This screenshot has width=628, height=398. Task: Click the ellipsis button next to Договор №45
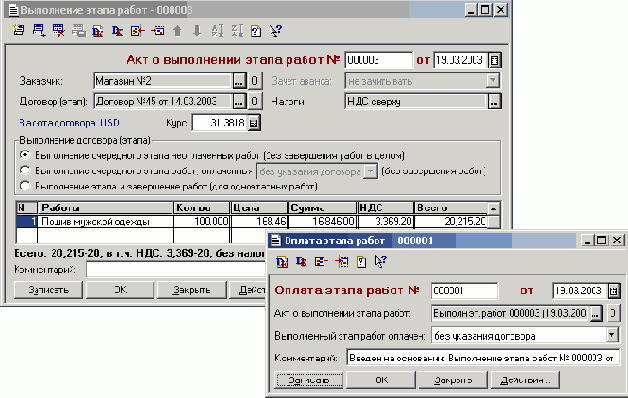(x=239, y=102)
